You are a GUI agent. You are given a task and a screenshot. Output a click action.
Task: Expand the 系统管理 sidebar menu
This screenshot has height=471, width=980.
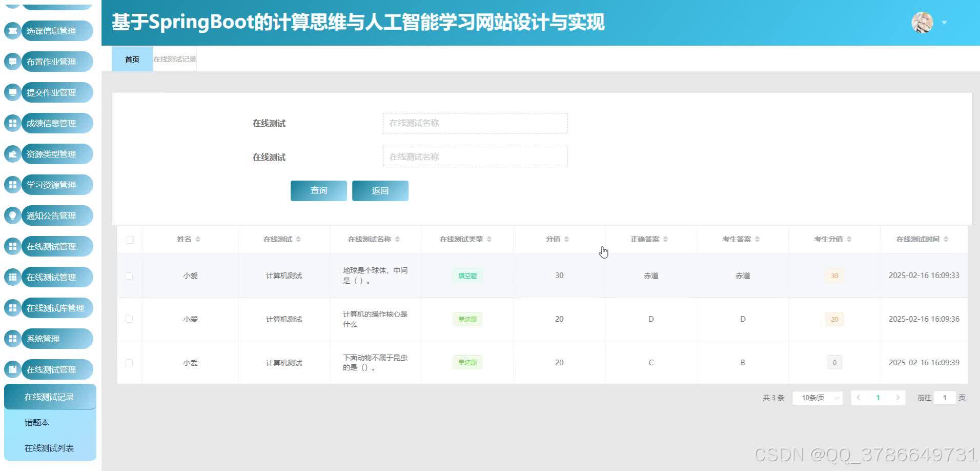57,339
